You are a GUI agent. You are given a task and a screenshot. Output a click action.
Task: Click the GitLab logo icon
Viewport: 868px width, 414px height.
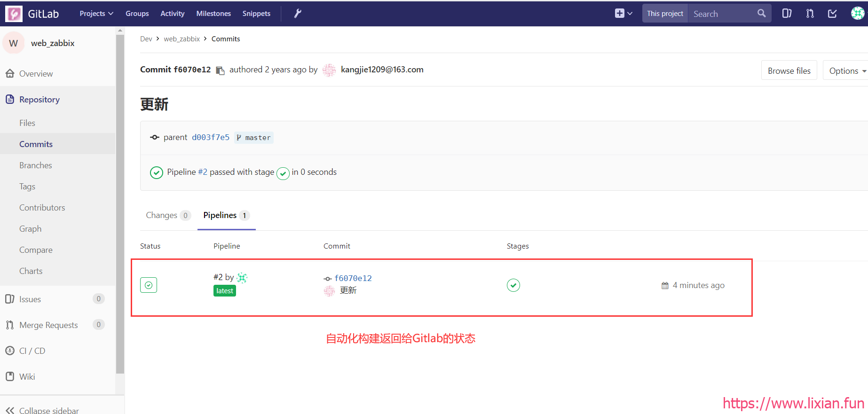(14, 14)
